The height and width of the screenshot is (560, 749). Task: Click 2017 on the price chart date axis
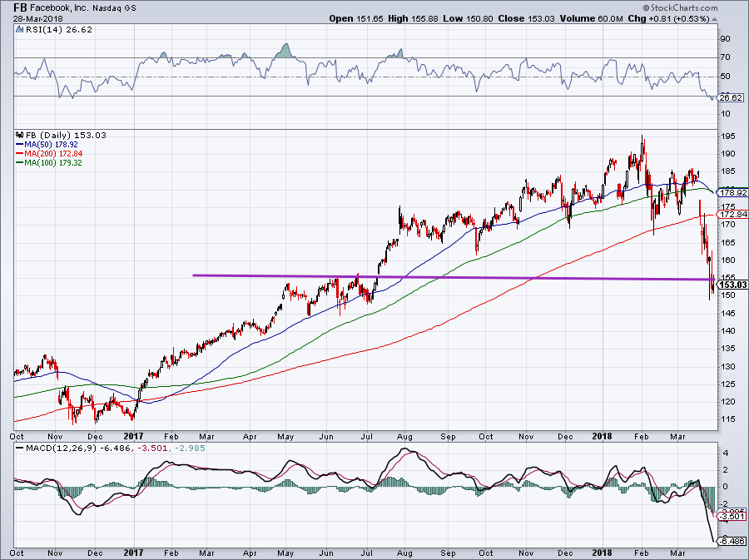[x=133, y=436]
